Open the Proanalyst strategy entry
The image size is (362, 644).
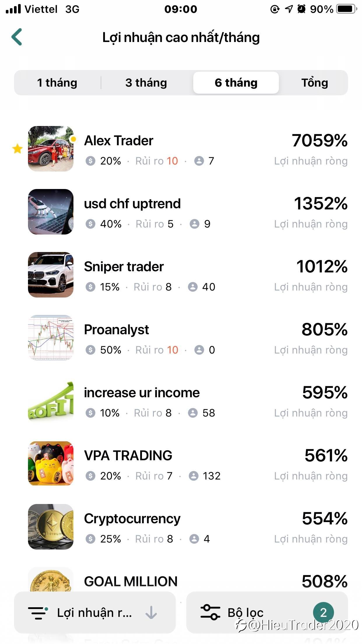pyautogui.click(x=181, y=338)
